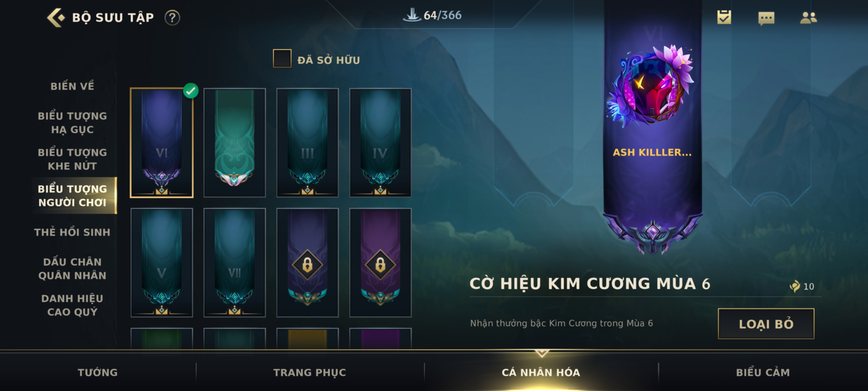Image resolution: width=868 pixels, height=391 pixels.
Task: Switch to the Tướng tab
Action: coord(98,372)
